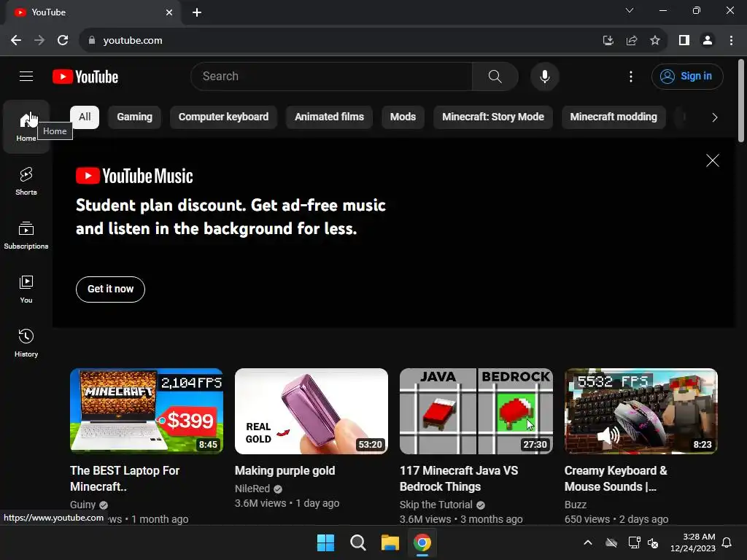Dismiss the YouTube Music banner

click(x=712, y=160)
